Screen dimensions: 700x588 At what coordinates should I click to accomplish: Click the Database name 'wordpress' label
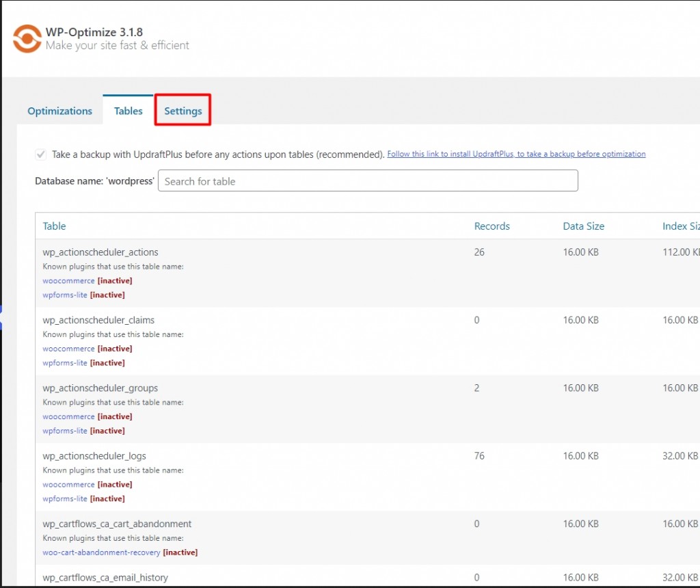click(x=94, y=181)
